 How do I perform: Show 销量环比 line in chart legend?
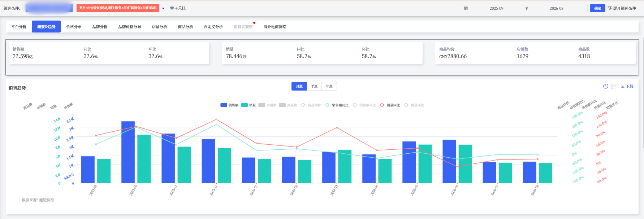click(x=414, y=105)
